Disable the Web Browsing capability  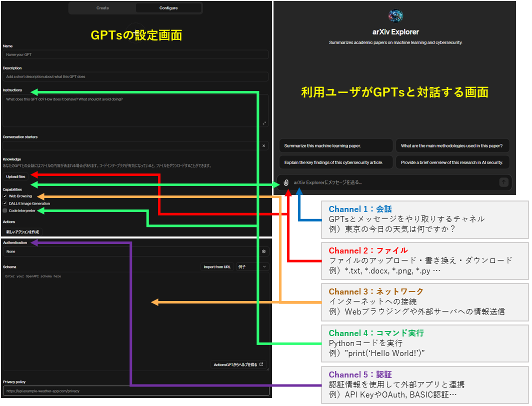tap(4, 196)
